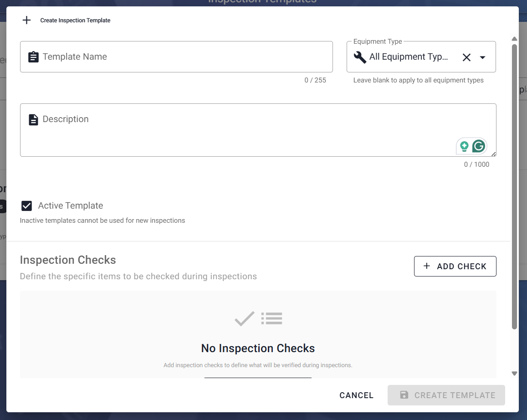Image resolution: width=527 pixels, height=420 pixels.
Task: Click the Description textarea resize handle
Action: [494, 154]
